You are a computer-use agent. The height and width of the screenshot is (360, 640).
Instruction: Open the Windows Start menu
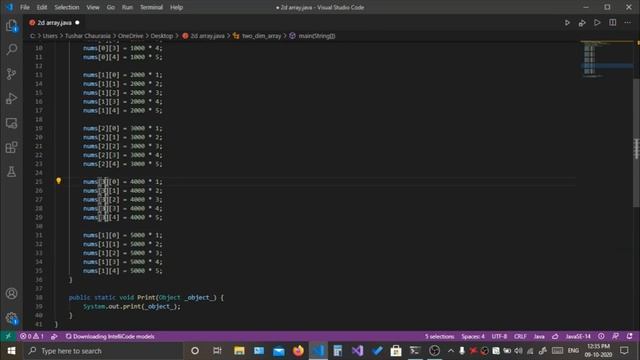pyautogui.click(x=11, y=351)
